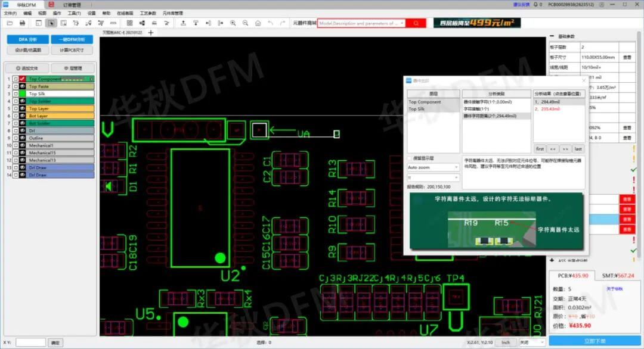Open the Tools (工具) menu
Viewport: 644px width, 349px height.
(74, 14)
